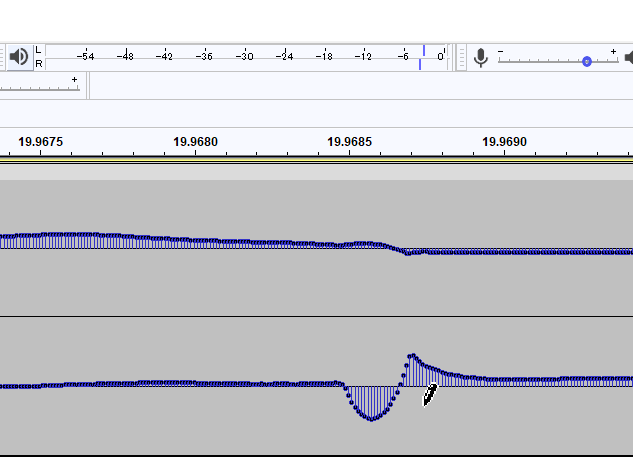Viewport: 633px width, 457px height.
Task: Click the plus end of the lower-left slider
Action: pos(74,79)
